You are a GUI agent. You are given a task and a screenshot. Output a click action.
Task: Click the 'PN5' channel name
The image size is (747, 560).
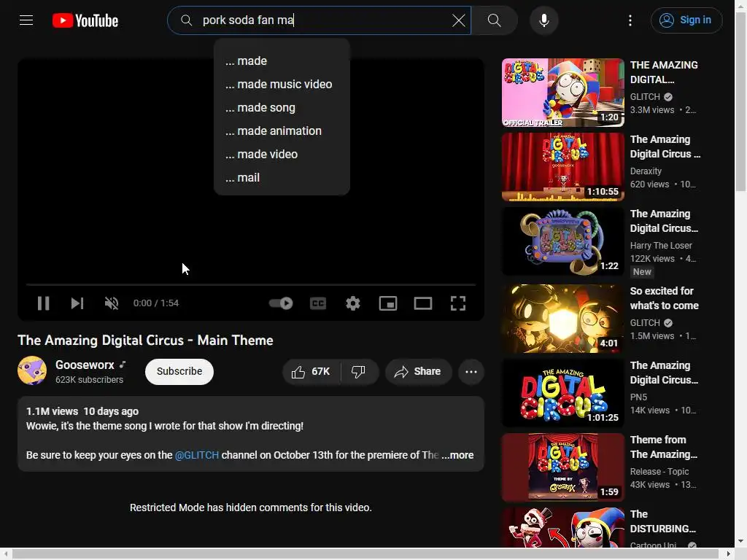pos(638,397)
